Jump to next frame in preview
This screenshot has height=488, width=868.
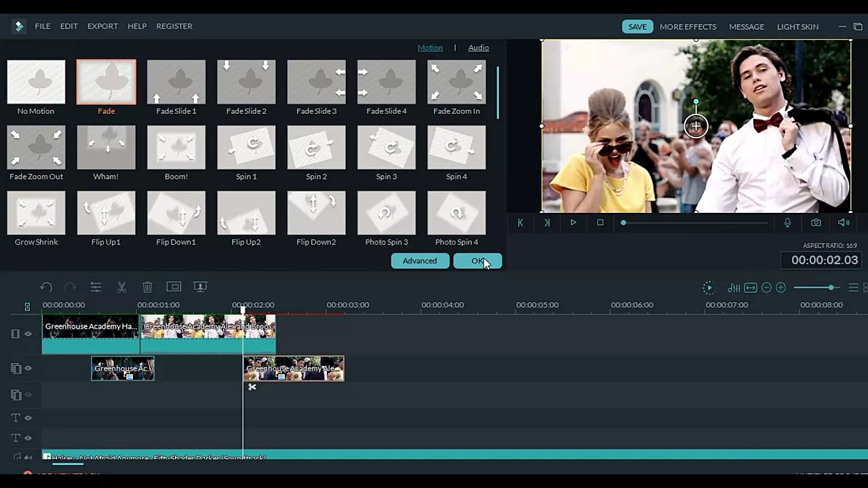547,222
